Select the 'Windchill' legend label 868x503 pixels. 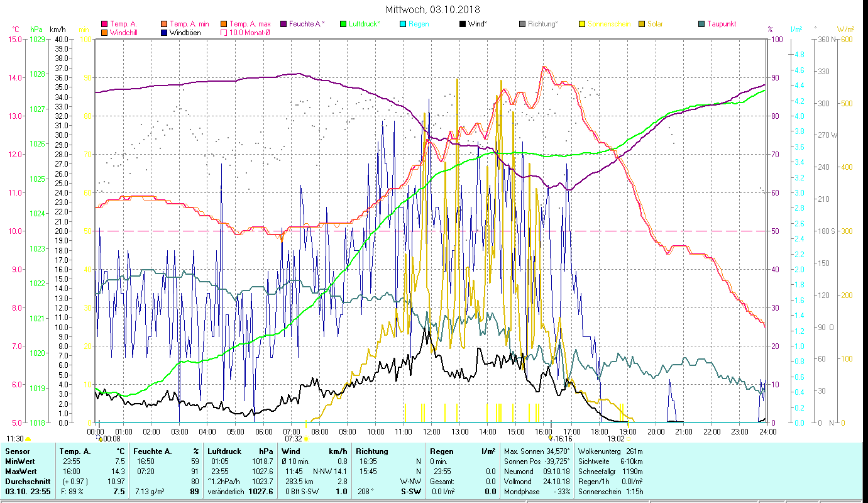click(x=125, y=33)
